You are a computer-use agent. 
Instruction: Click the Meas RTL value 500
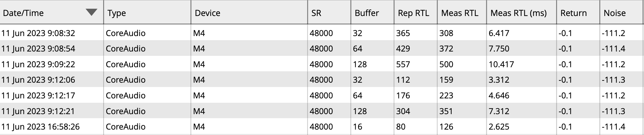click(x=446, y=64)
